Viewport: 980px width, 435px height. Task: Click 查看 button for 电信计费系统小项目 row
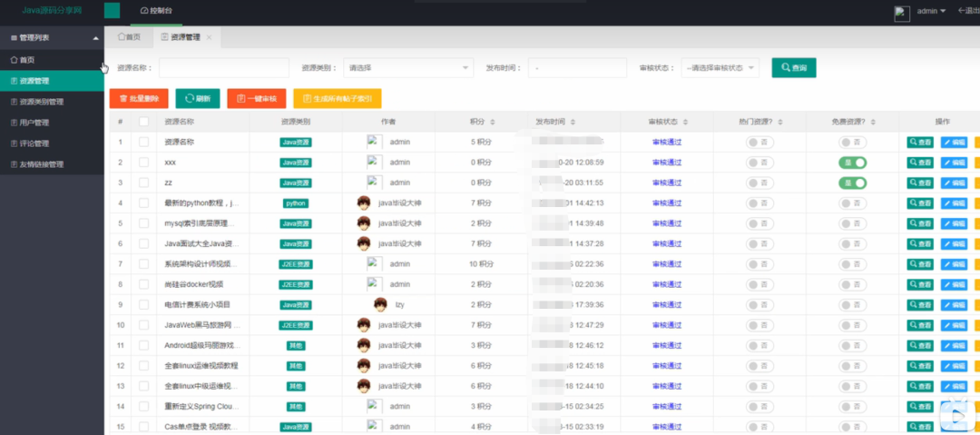coord(920,305)
